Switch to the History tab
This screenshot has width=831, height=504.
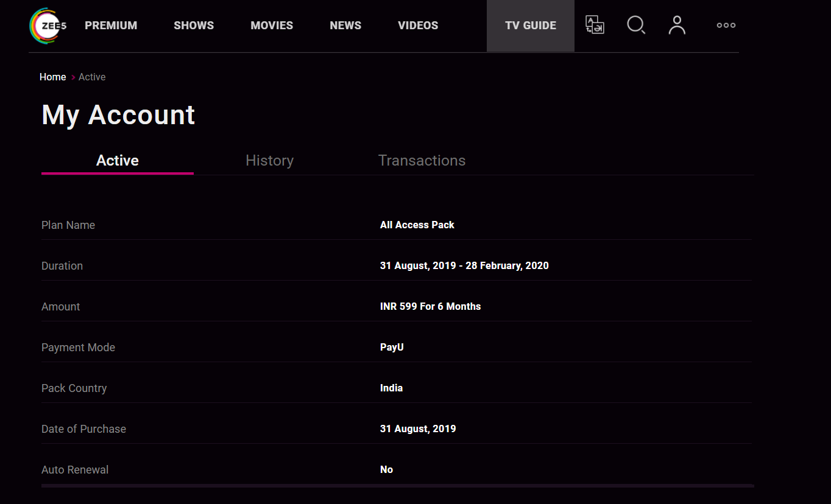[269, 161]
